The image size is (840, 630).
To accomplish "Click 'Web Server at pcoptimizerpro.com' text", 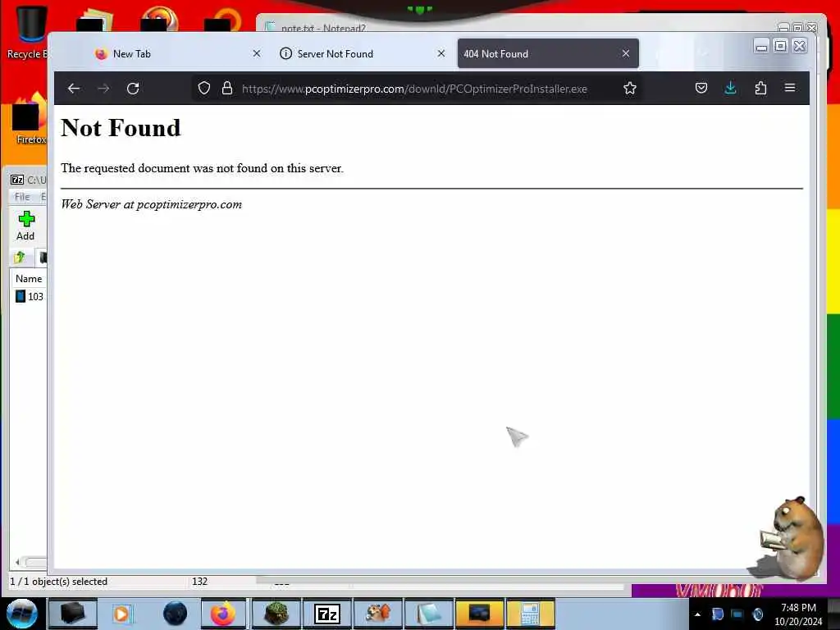I will click(x=152, y=204).
